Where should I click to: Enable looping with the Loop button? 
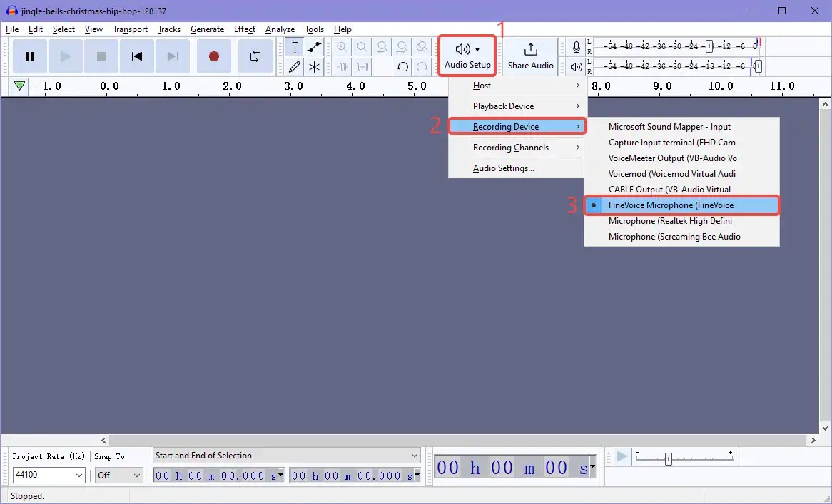[x=255, y=56]
